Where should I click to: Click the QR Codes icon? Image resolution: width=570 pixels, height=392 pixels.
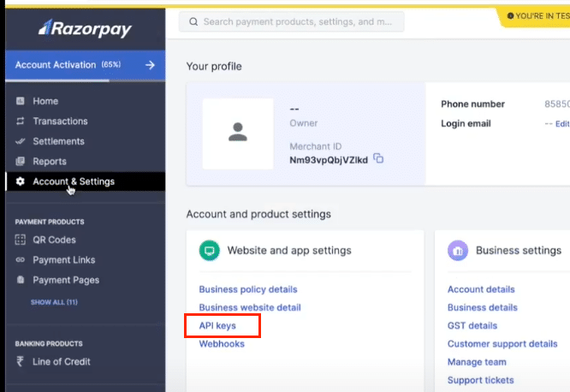21,240
